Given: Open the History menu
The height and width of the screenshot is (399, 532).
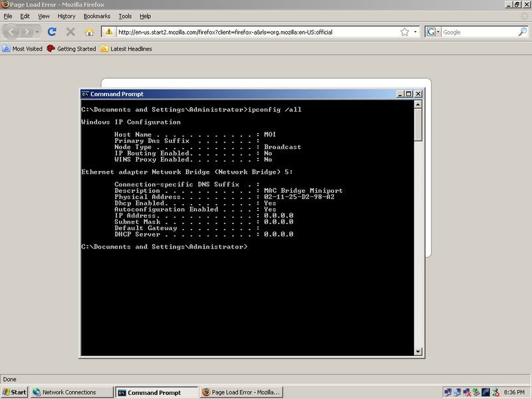Looking at the screenshot, I should click(x=66, y=16).
